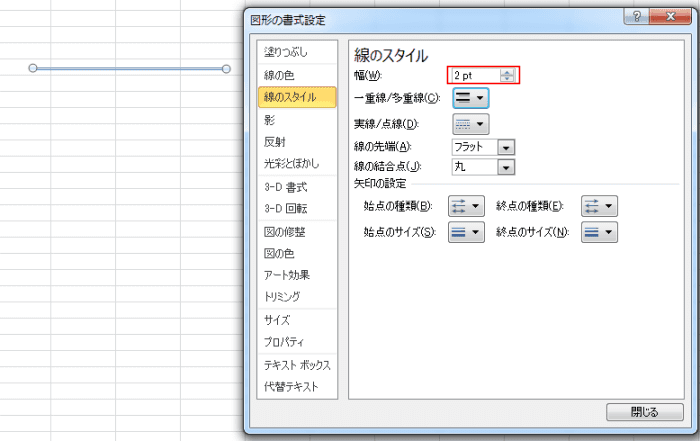700x441 pixels.
Task: Decrease line width with down spinner
Action: [507, 79]
